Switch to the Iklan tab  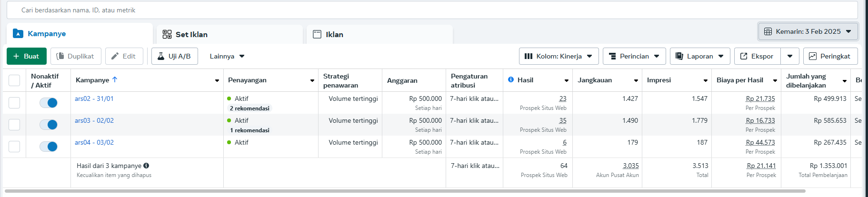tap(334, 34)
